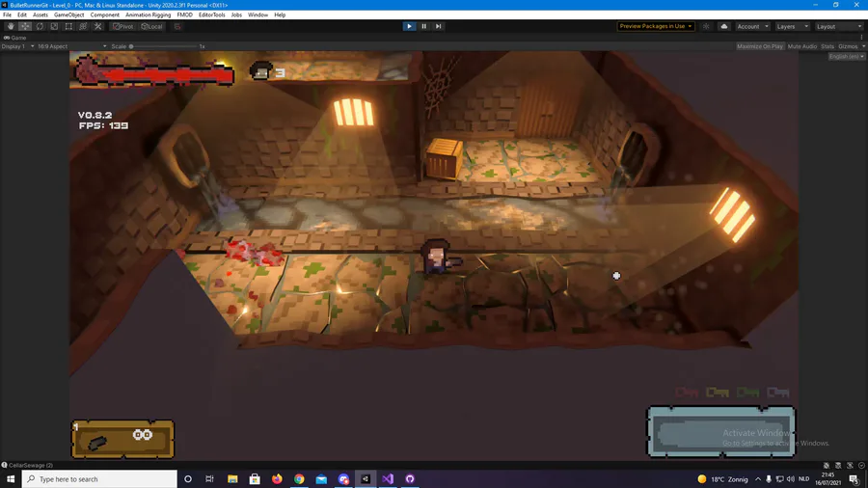Viewport: 868px width, 488px height.
Task: Open the Window menu
Action: [x=258, y=14]
